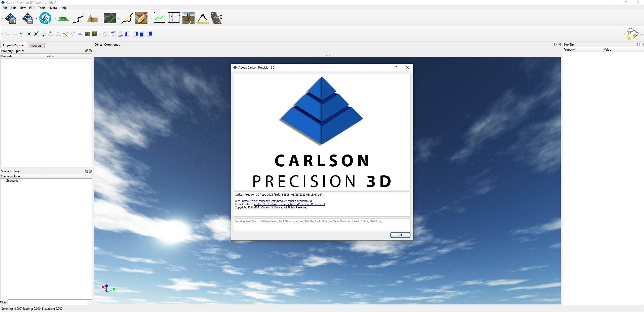Open the Help menu

[63, 8]
